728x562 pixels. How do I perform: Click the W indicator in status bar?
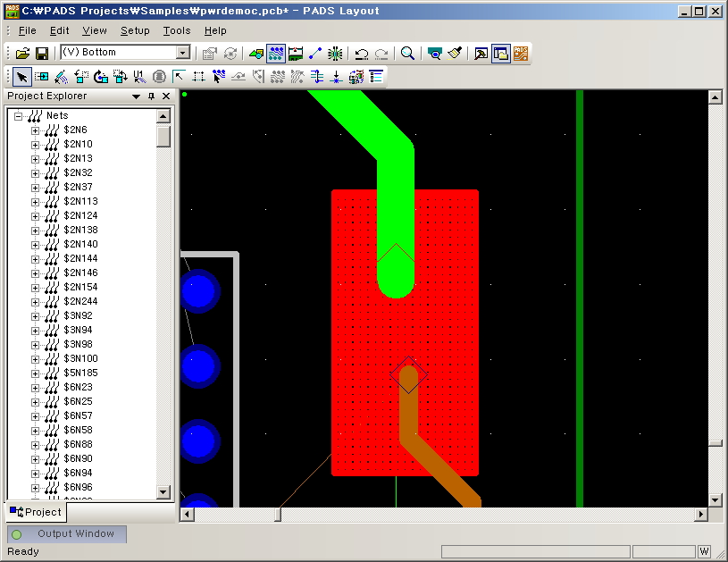[x=704, y=551]
